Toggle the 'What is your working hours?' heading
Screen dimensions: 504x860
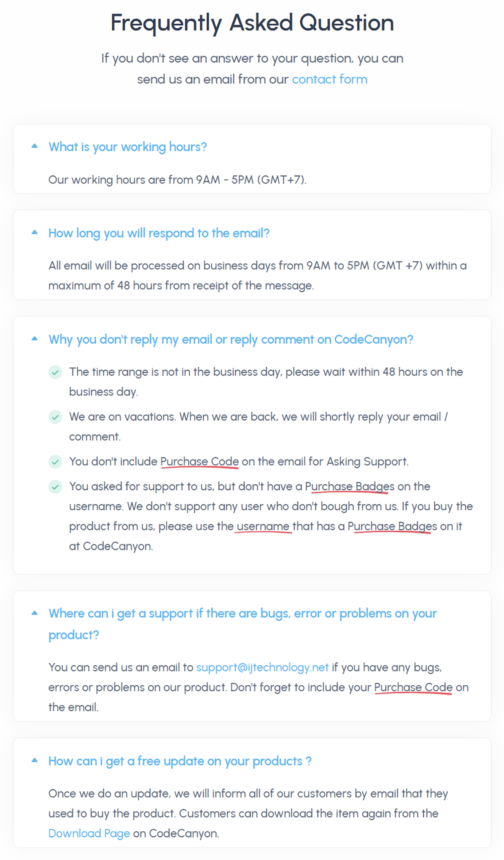[127, 147]
